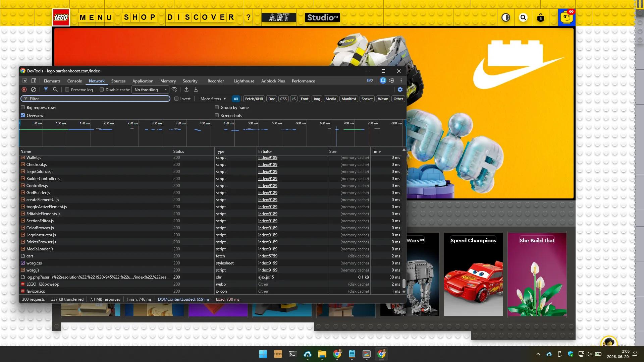Viewport: 644px width, 362px height.
Task: Open network settings blue gear
Action: pos(400,89)
